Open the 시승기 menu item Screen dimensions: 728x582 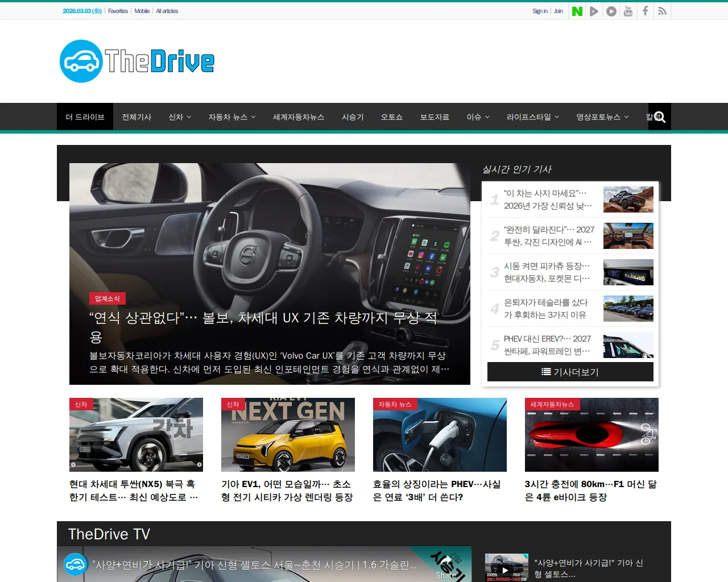352,117
